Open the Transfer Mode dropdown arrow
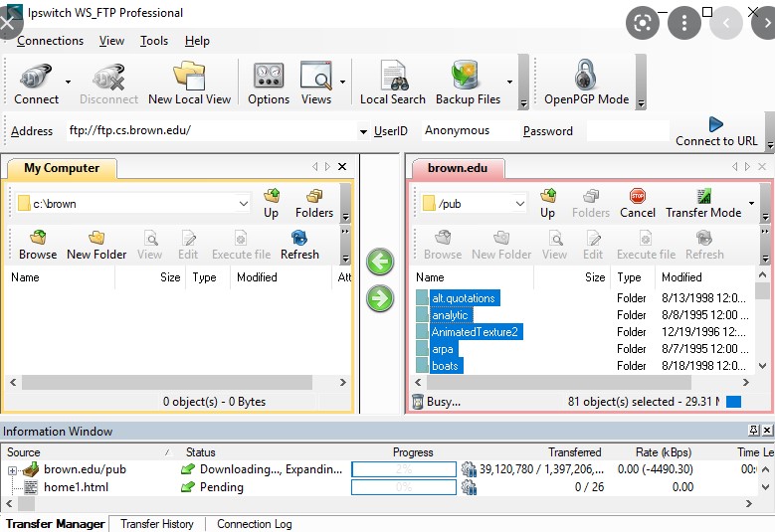 pos(751,203)
